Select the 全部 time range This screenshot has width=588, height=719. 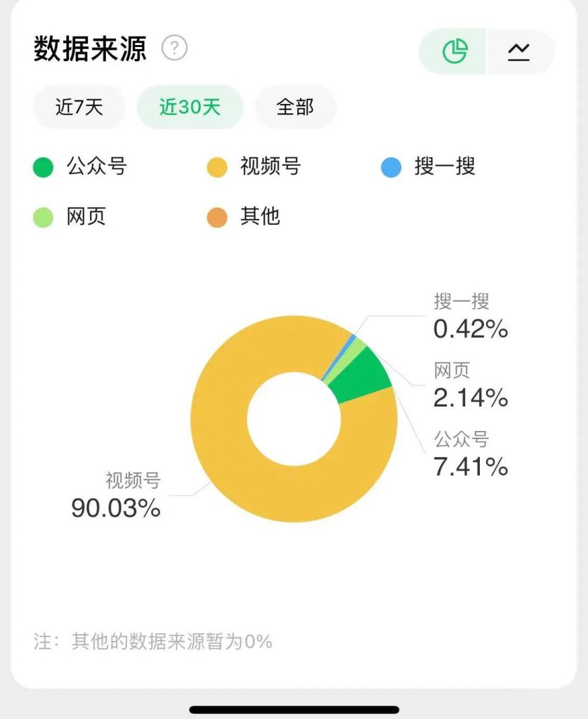pyautogui.click(x=295, y=107)
